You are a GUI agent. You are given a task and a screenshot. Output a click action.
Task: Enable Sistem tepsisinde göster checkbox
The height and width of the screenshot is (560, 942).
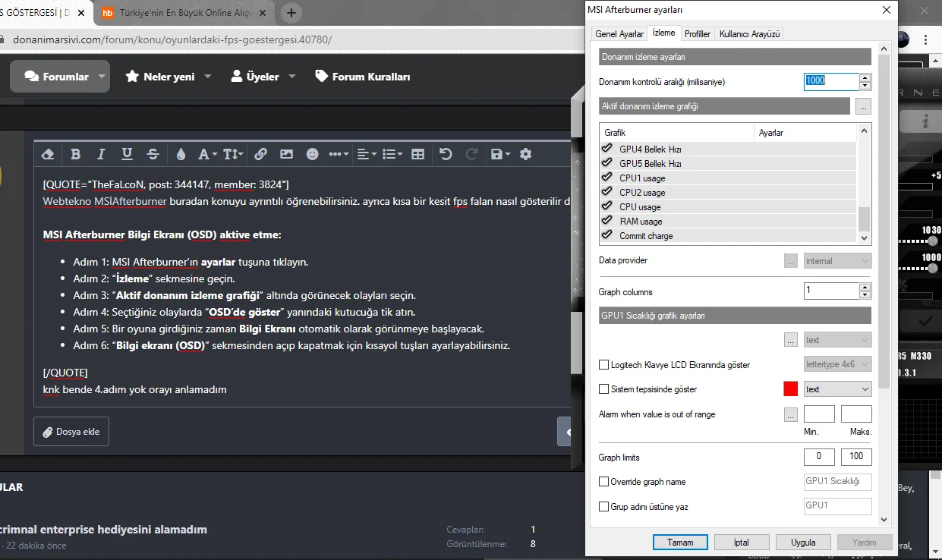(604, 389)
